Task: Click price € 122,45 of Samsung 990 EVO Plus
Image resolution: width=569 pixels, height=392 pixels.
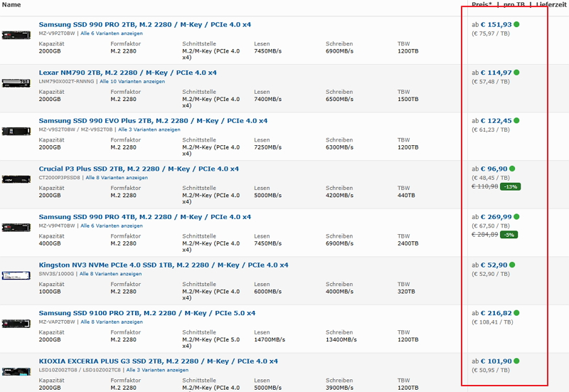Action: tap(496, 121)
